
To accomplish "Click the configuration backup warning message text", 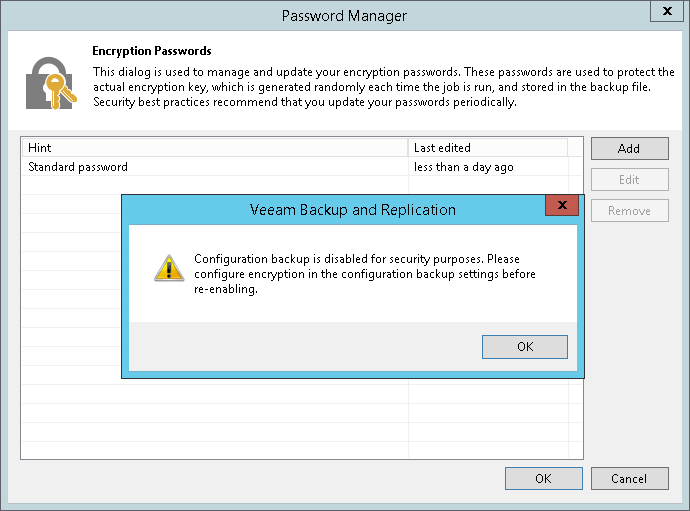I will tap(365, 274).
